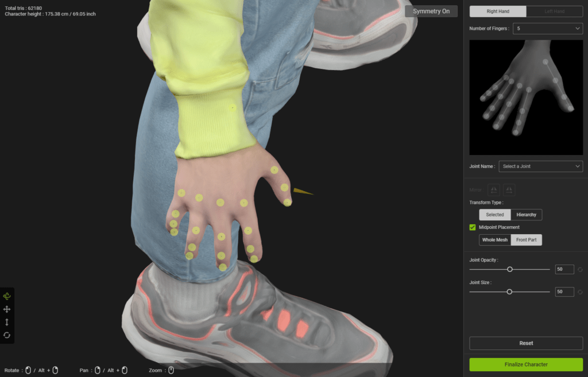Click the reset camera view icon

coord(7,335)
